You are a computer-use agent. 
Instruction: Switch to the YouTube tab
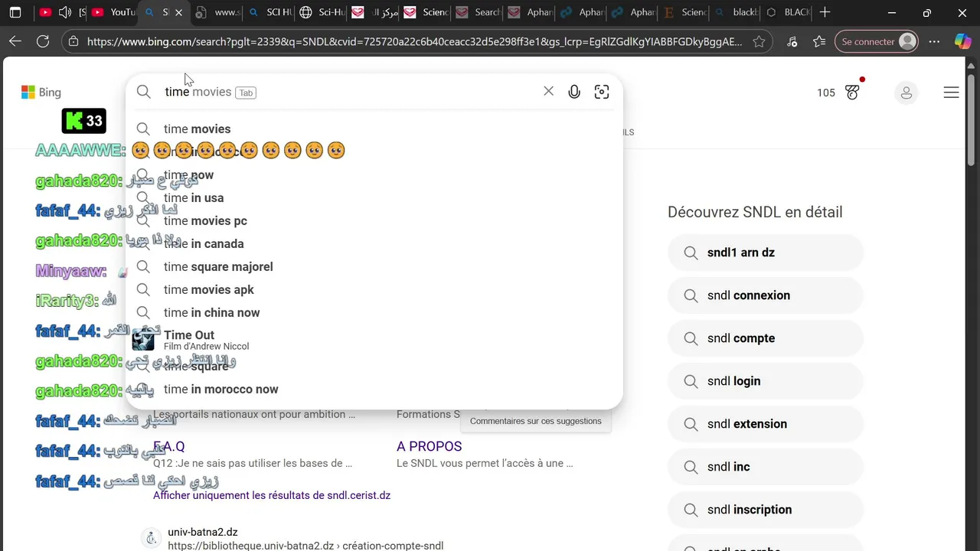coord(113,12)
